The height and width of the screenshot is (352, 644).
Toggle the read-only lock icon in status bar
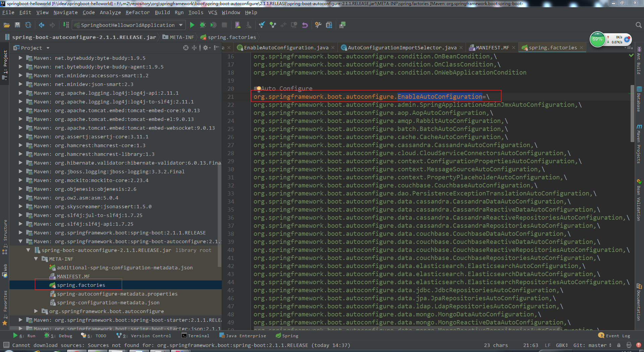619,345
